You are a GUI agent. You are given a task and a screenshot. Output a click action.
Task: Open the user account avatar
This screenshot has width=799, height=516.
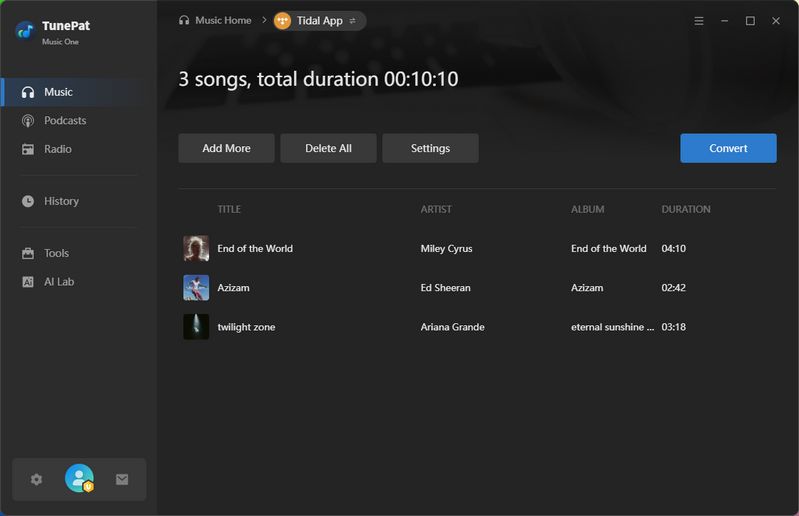[79, 478]
